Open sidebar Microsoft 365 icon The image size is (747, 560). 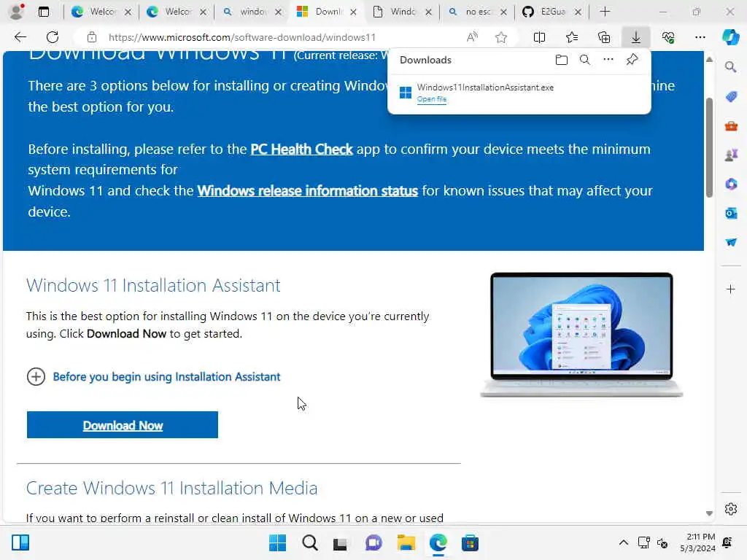pos(731,184)
